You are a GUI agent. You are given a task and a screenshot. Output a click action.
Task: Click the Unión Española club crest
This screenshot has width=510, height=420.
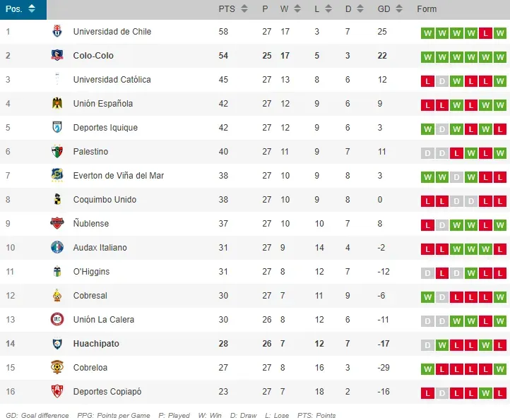57,104
